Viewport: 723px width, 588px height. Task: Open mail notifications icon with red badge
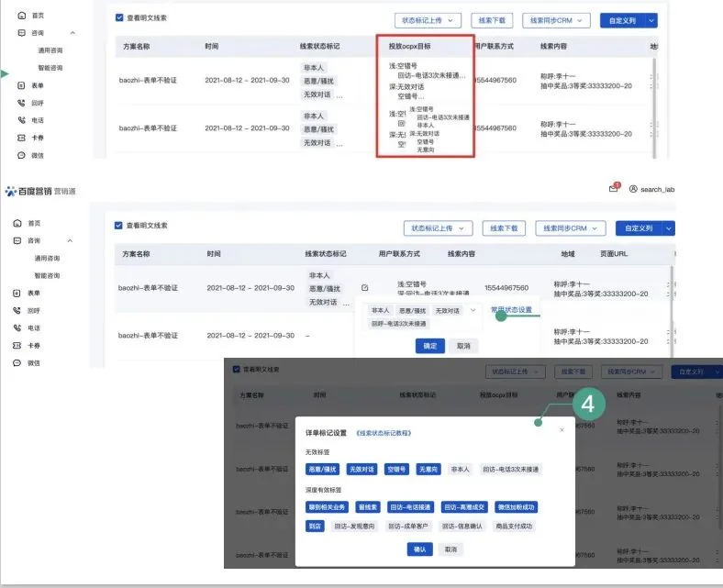click(614, 188)
